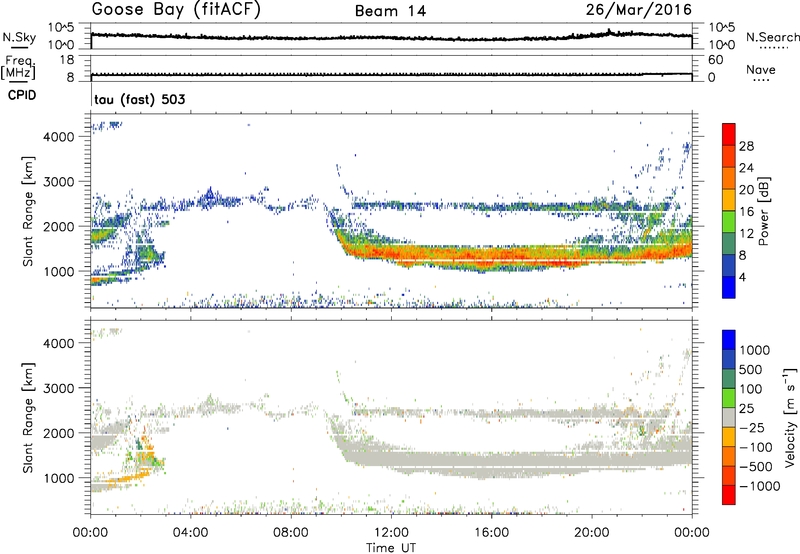
Task: Click the '08:00' time axis tick
Action: 291,533
